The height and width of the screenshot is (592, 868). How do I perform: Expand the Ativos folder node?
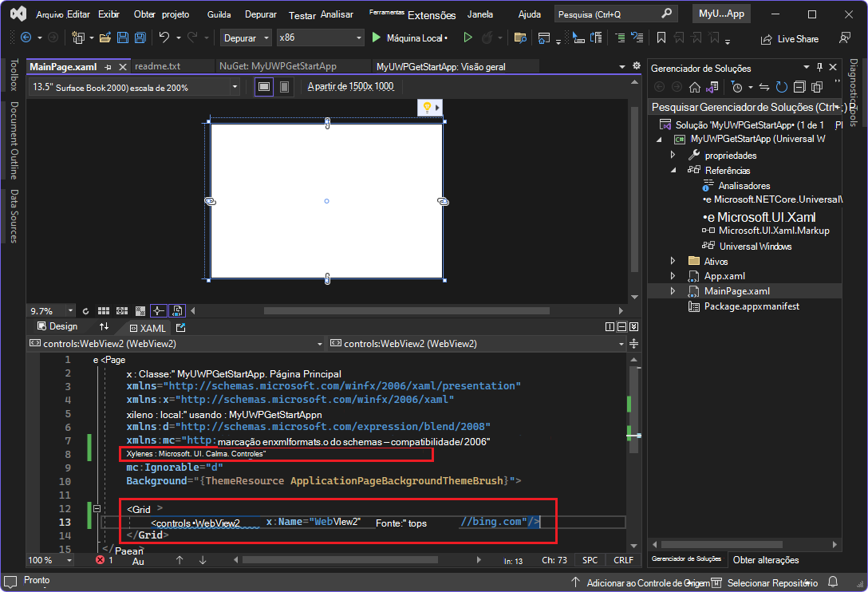(673, 261)
